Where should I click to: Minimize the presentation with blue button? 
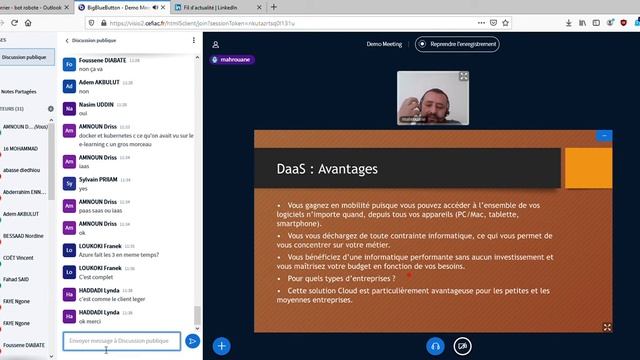tap(604, 136)
